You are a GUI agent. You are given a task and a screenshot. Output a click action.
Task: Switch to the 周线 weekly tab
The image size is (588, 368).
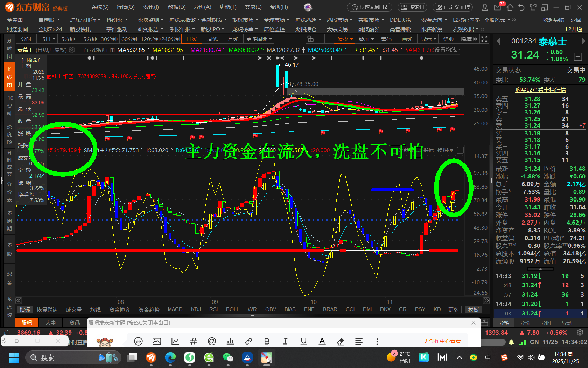(212, 39)
